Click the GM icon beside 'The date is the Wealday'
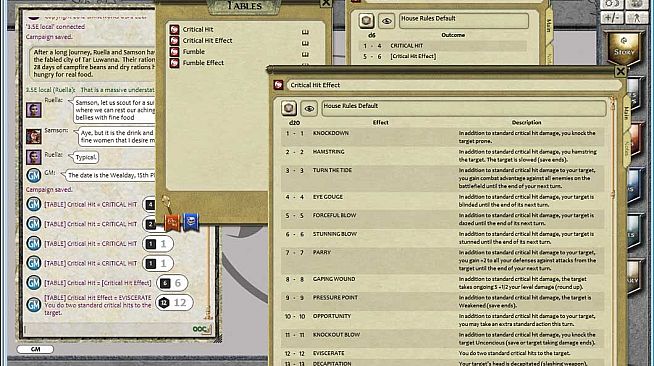 (34, 175)
